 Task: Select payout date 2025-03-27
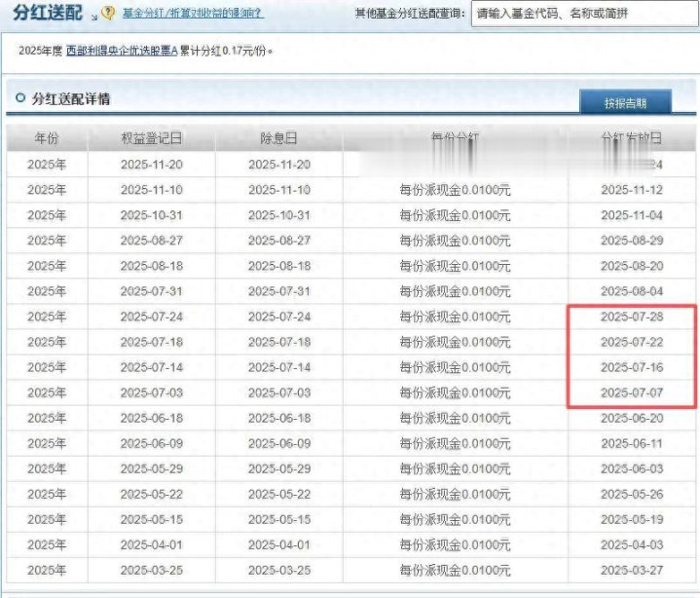(632, 571)
